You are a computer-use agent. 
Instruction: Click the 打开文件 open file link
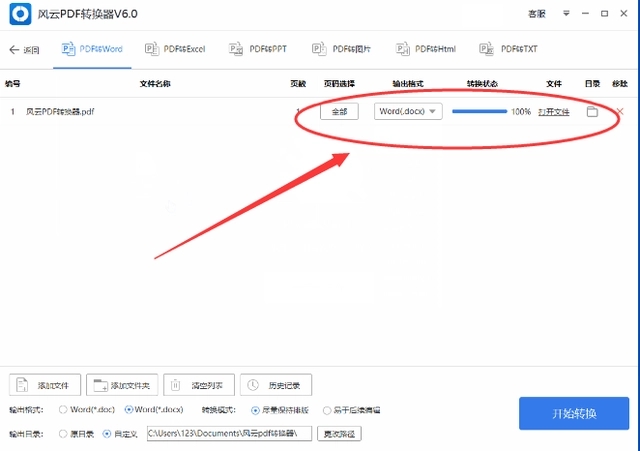(x=553, y=112)
